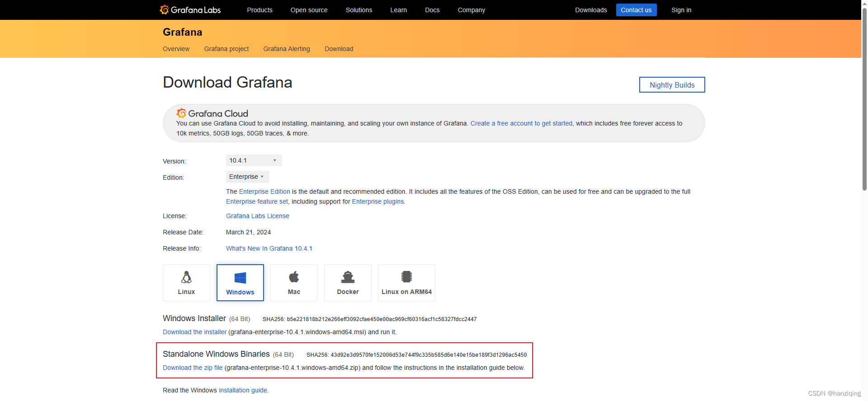This screenshot has width=868, height=401.
Task: Go to Downloads in top bar
Action: (x=591, y=10)
